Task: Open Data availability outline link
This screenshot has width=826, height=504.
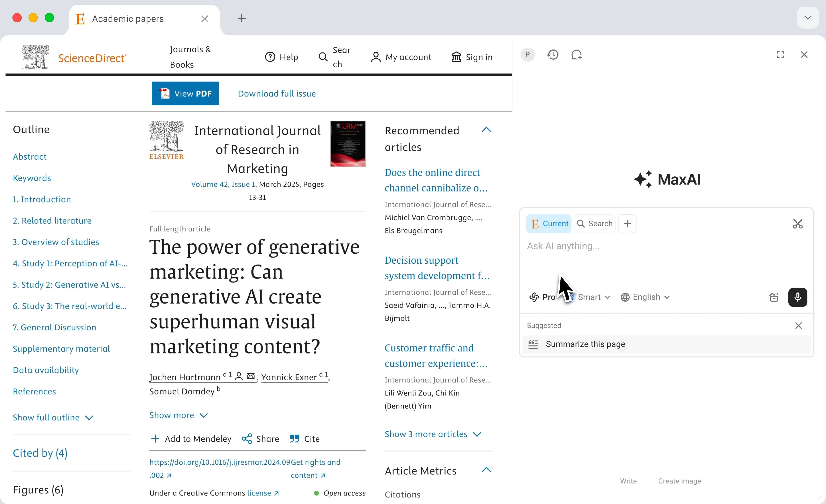Action: point(46,370)
